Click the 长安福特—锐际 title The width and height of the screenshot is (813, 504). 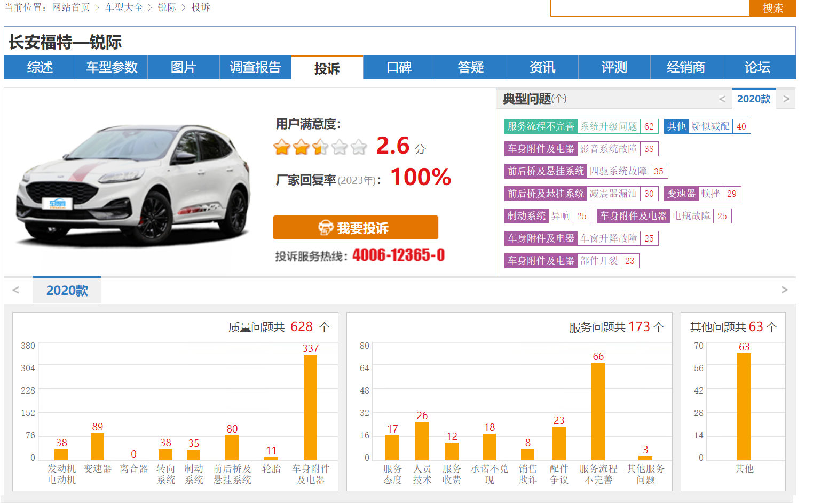click(65, 42)
